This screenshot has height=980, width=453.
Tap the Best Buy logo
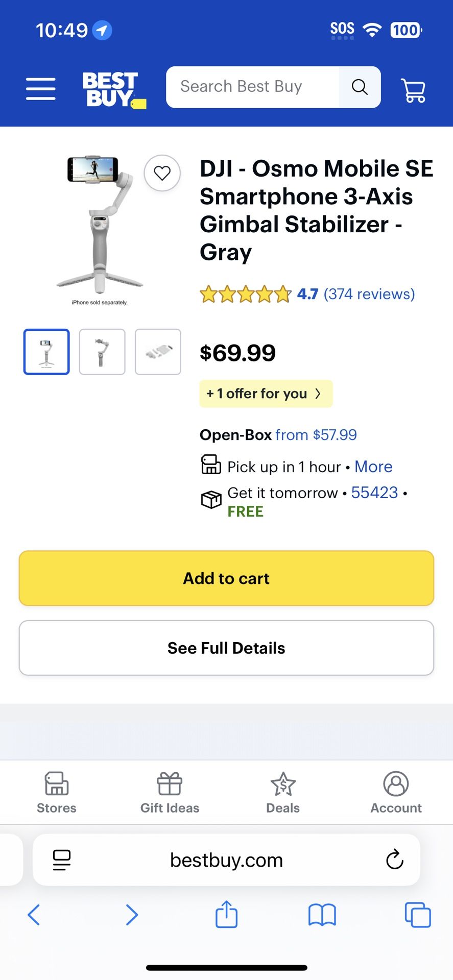point(113,89)
